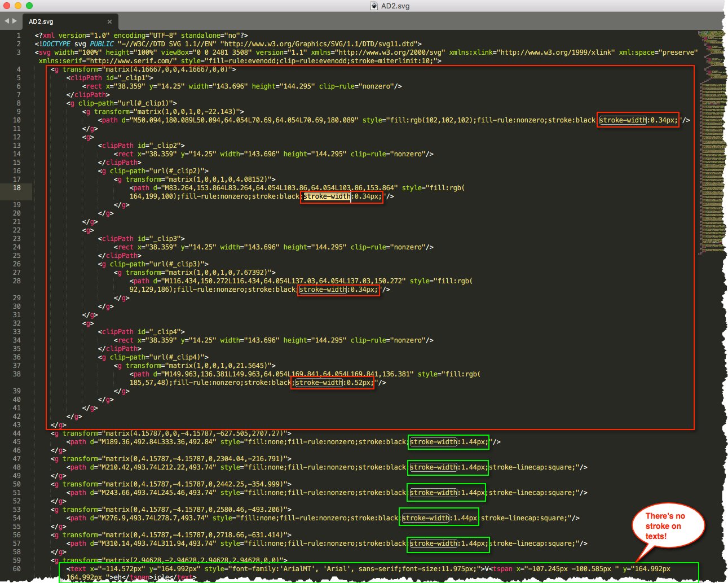728x583 pixels.
Task: Click the clipPath id "_clip4" tag
Action: (x=141, y=332)
